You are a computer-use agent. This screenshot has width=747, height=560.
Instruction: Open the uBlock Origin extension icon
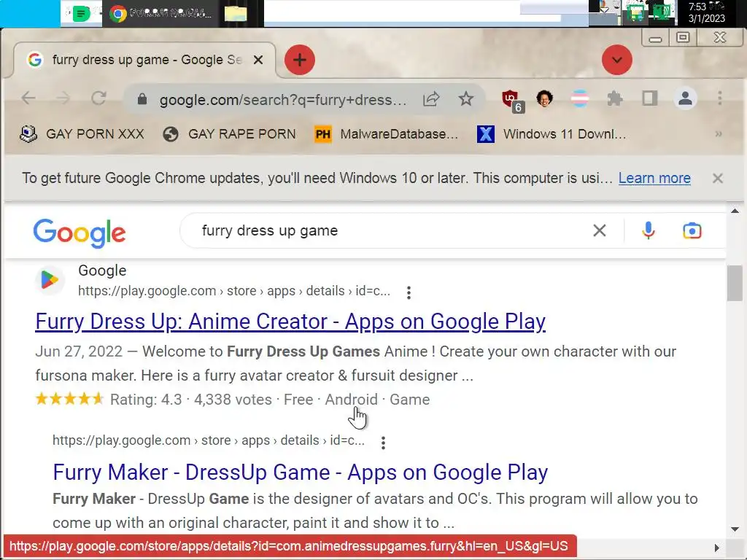pos(512,100)
